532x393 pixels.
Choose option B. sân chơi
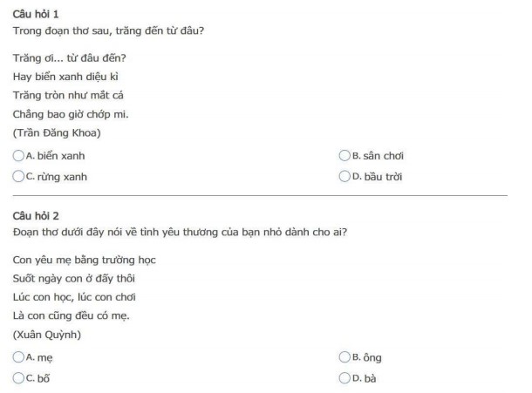coord(344,156)
